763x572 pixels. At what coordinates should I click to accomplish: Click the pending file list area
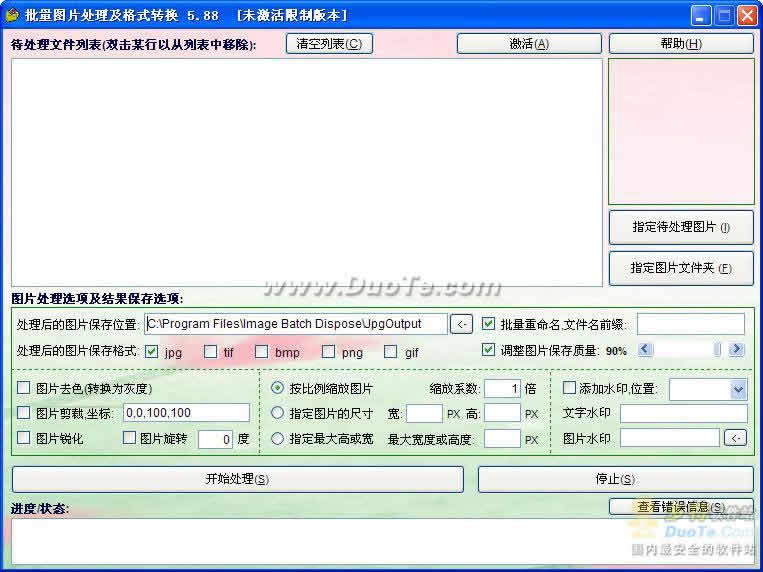(307, 173)
